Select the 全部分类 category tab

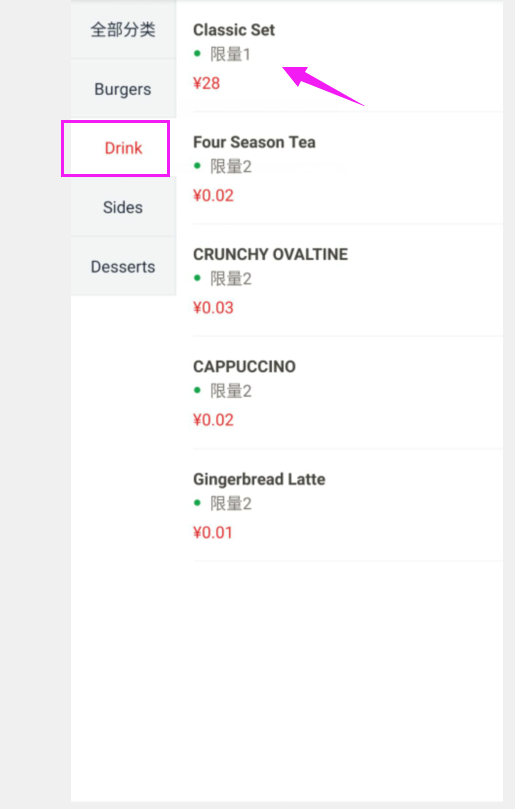click(123, 29)
